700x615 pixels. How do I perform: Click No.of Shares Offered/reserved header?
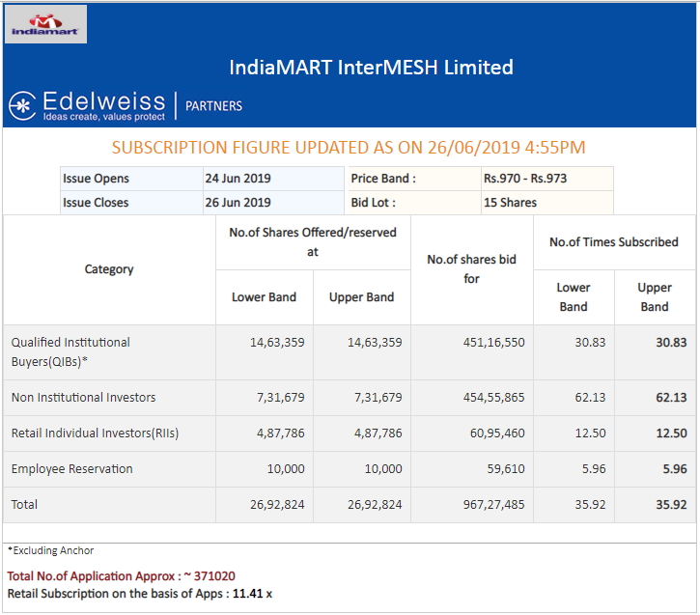tap(313, 242)
